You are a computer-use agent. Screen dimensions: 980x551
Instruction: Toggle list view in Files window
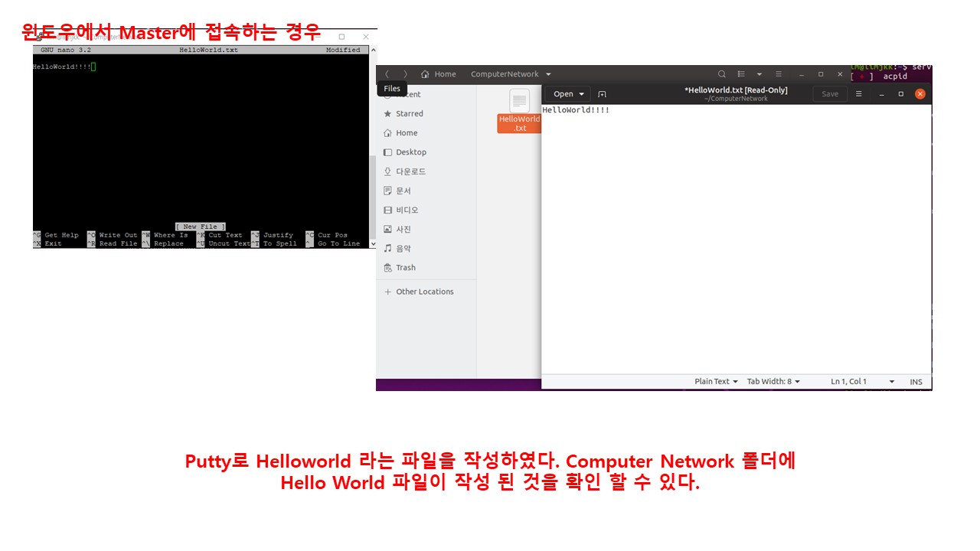point(741,74)
